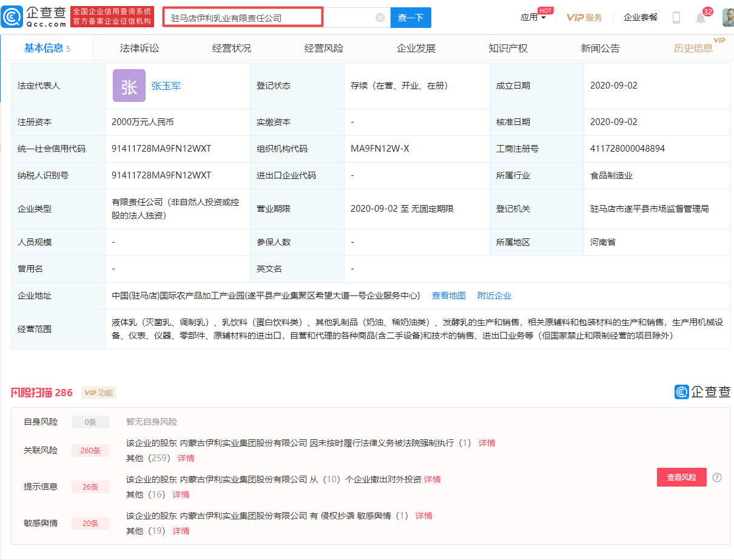
Task: Switch to the 经营状况 tab
Action: point(232,49)
